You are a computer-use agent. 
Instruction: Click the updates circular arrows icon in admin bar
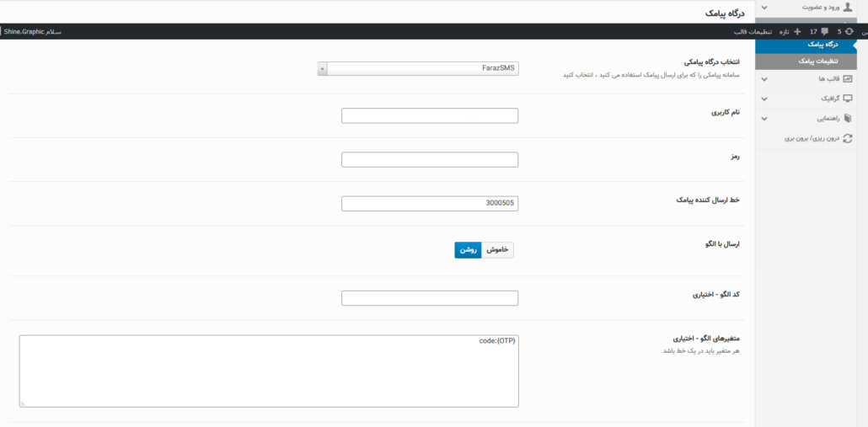point(849,31)
